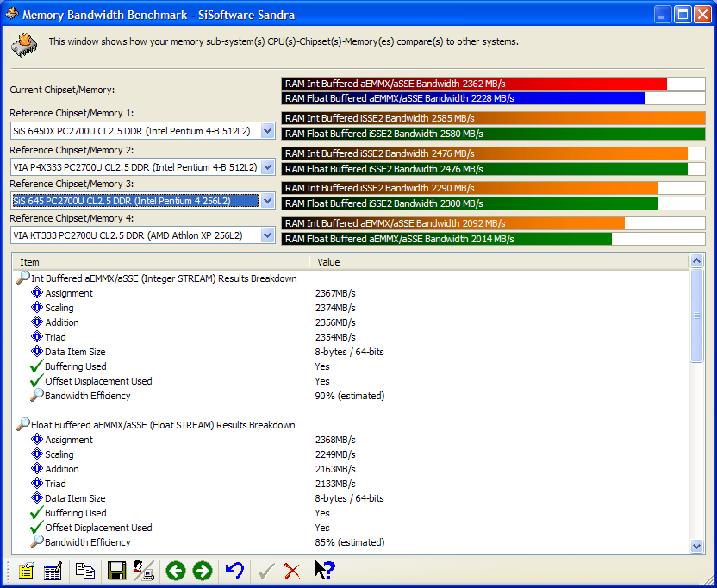
Task: Select the VIA P4X333 PC2700U combo box
Action: (x=143, y=167)
